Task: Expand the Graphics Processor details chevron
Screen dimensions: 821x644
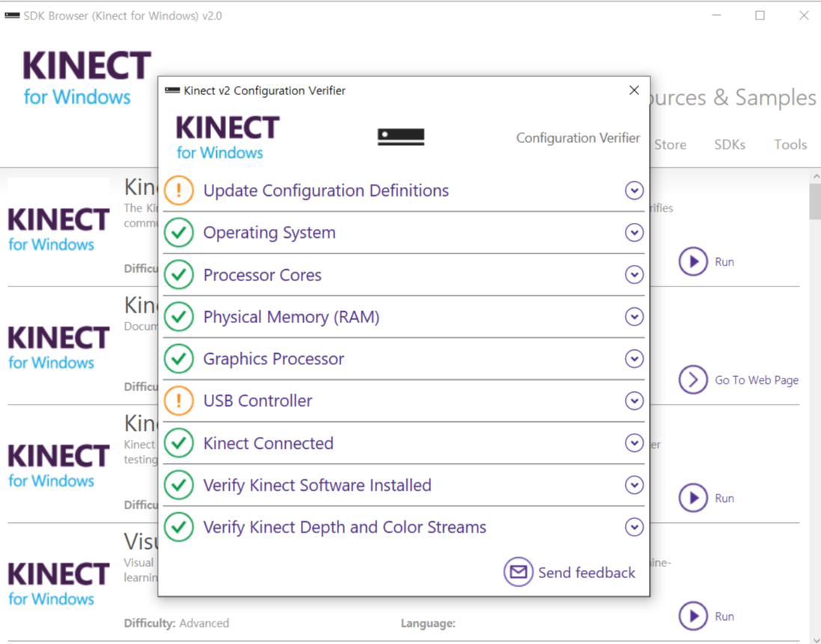Action: [x=634, y=359]
